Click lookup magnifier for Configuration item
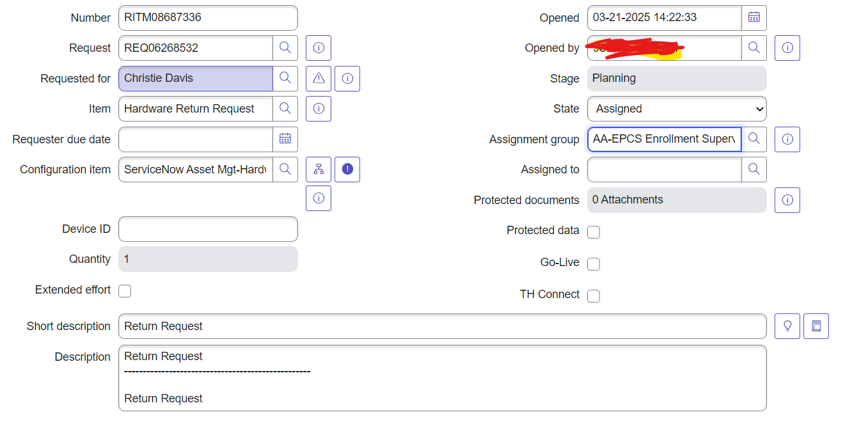The width and height of the screenshot is (868, 426). point(285,170)
